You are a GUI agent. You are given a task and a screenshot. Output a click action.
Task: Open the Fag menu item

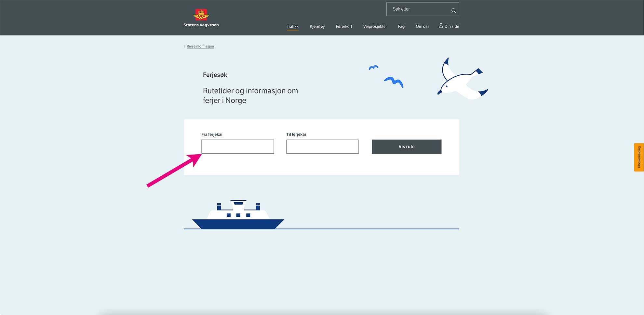(x=401, y=26)
